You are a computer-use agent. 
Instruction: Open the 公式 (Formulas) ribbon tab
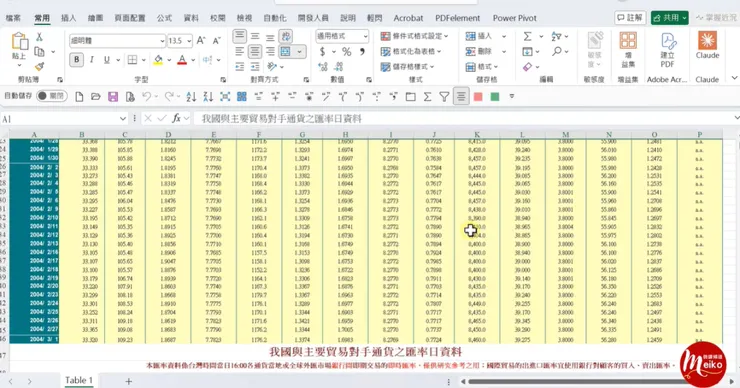click(164, 18)
